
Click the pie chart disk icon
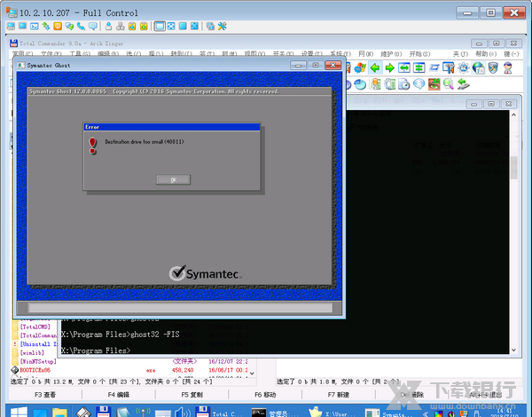pyautogui.click(x=360, y=84)
